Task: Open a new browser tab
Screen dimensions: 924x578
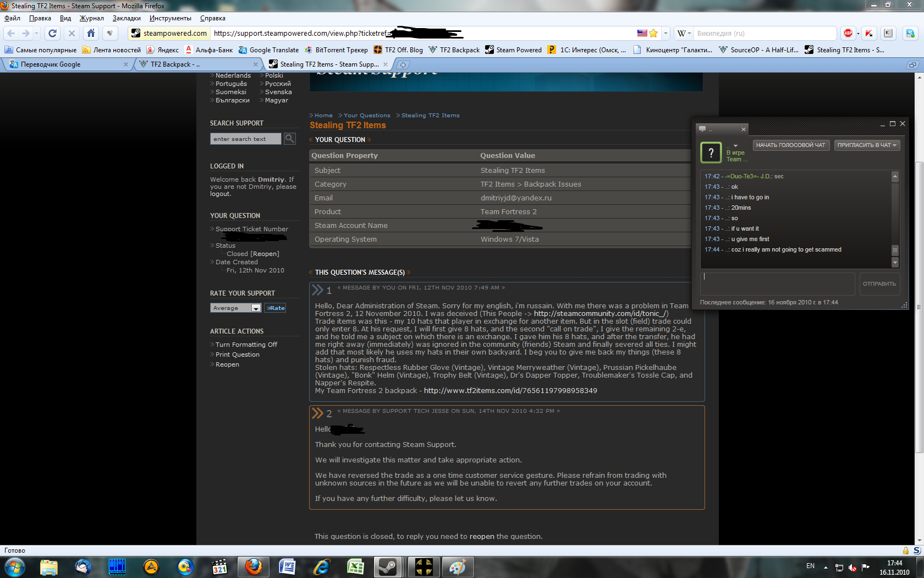Action: (403, 64)
